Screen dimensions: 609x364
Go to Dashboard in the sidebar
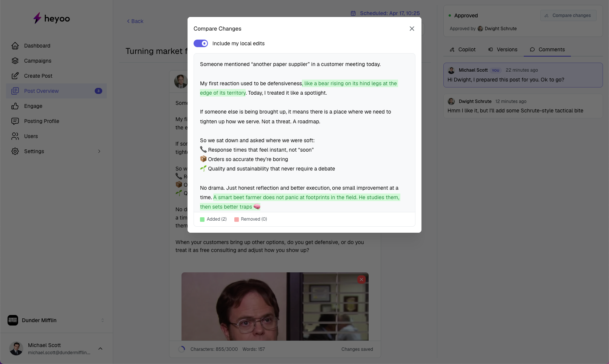coord(57,46)
